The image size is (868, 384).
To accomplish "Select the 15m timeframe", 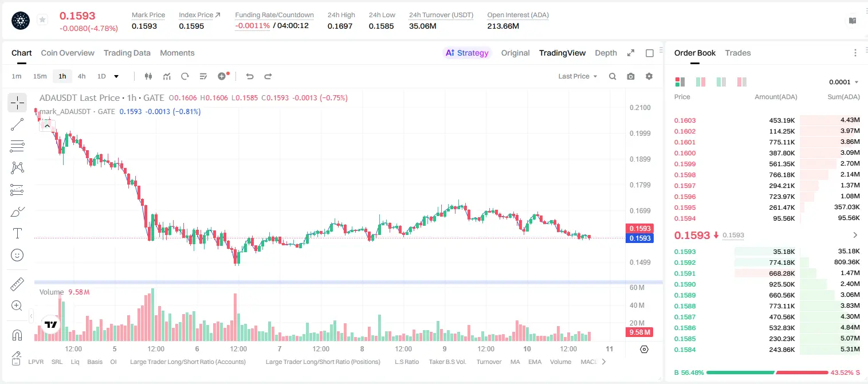I will coord(40,76).
